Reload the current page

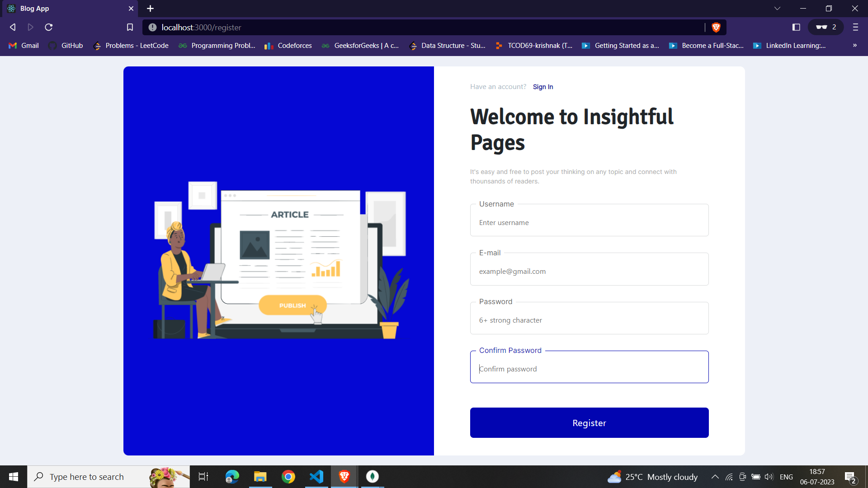coord(48,27)
